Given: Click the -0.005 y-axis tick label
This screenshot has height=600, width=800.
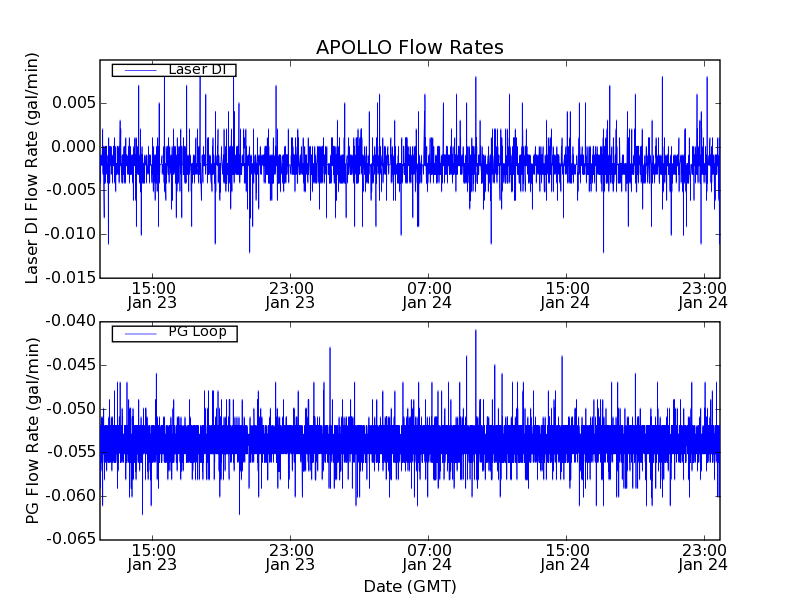Looking at the screenshot, I should [x=71, y=190].
